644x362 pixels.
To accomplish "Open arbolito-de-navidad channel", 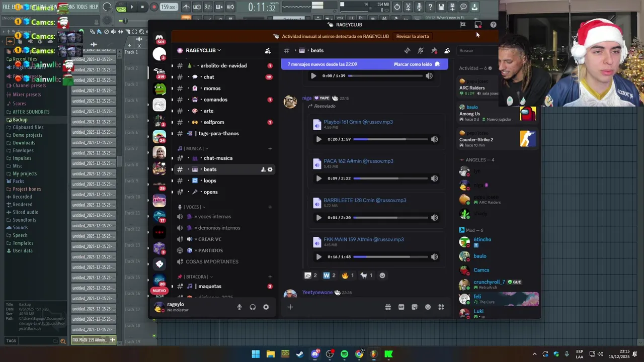I will tap(223, 66).
